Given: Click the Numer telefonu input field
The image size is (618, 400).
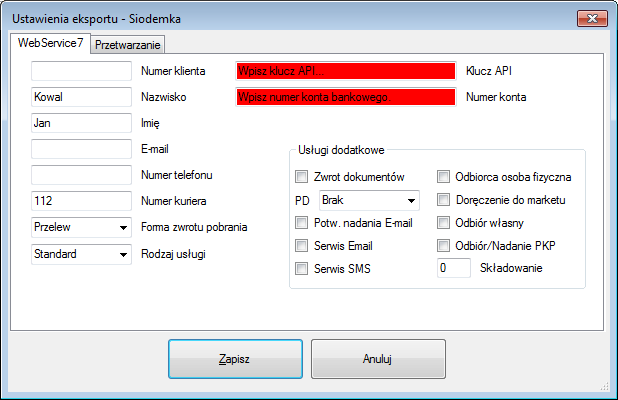Looking at the screenshot, I should [81, 175].
